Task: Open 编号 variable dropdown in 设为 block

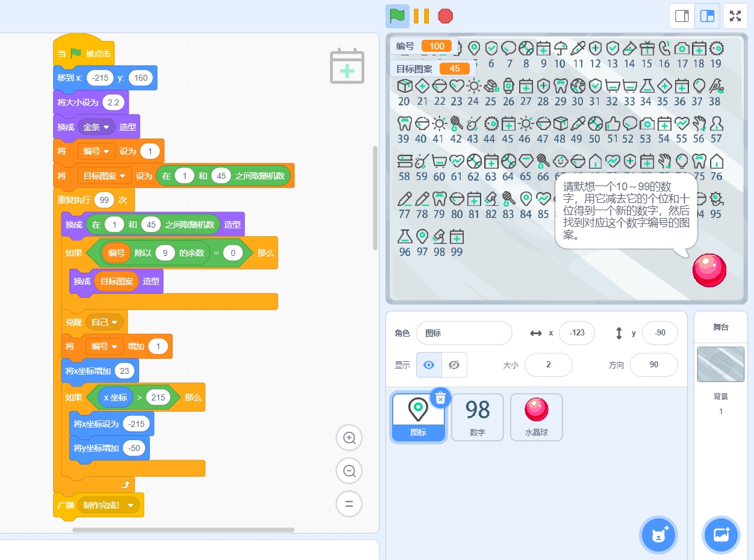Action: [96, 151]
